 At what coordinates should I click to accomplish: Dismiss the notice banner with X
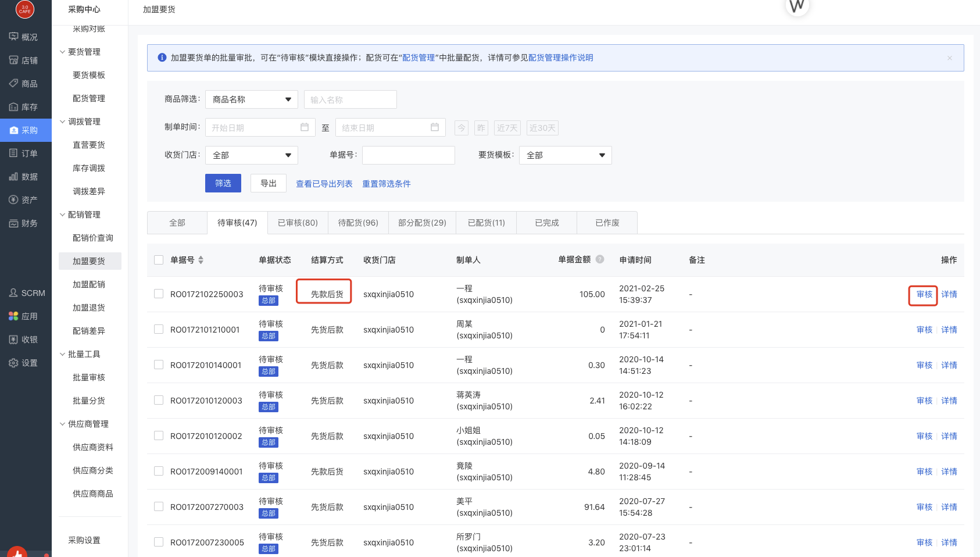[x=950, y=58]
